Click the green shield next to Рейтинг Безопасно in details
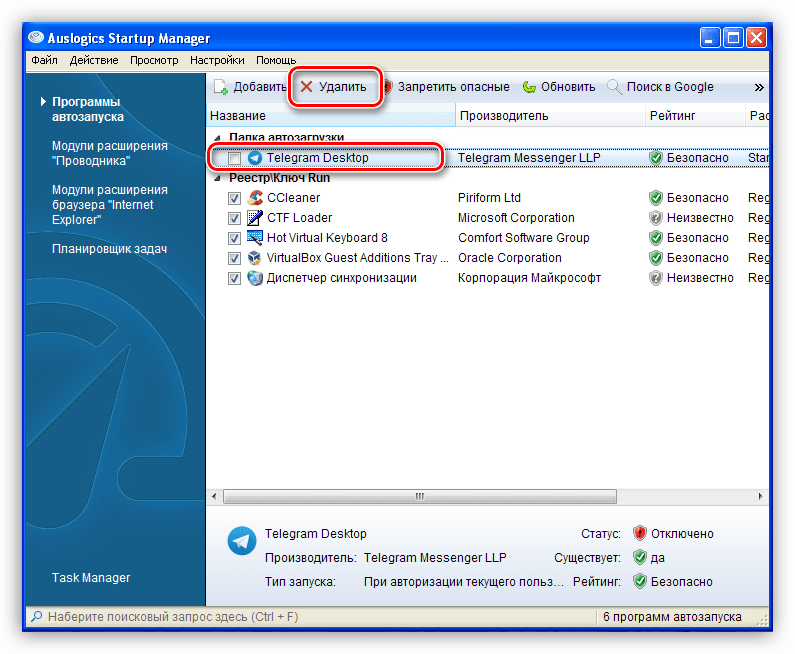This screenshot has height=654, width=795. (x=640, y=581)
